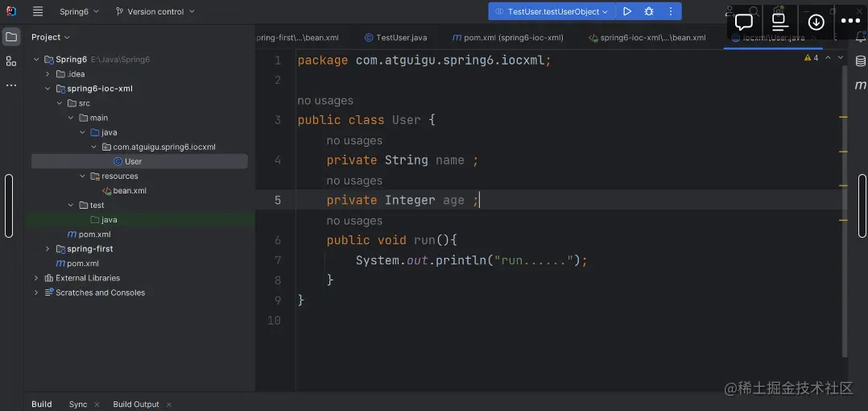Open the Project view selector dropdown
Image resolution: width=868 pixels, height=411 pixels.
pyautogui.click(x=51, y=37)
